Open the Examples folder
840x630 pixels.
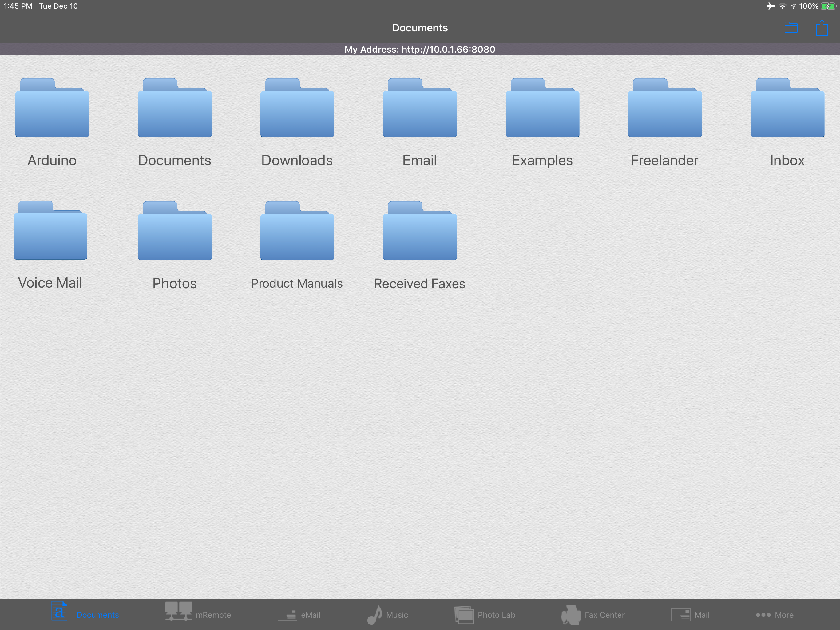(x=542, y=108)
